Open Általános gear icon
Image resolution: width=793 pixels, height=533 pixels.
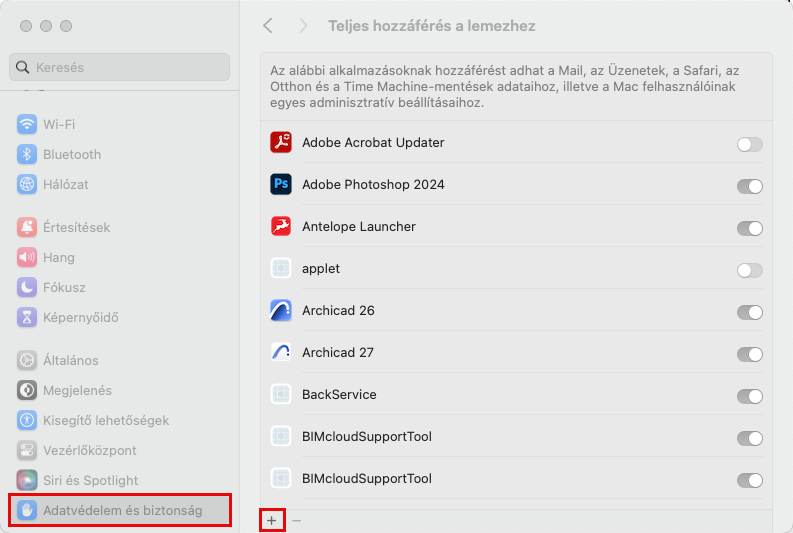27,361
